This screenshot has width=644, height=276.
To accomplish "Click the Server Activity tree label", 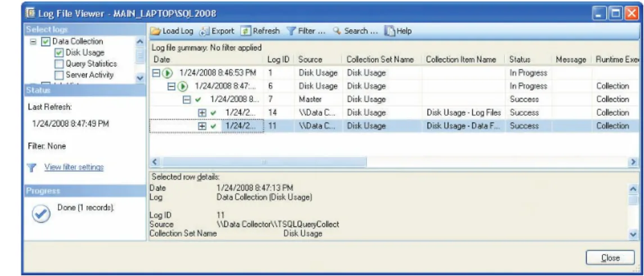I will pos(89,75).
